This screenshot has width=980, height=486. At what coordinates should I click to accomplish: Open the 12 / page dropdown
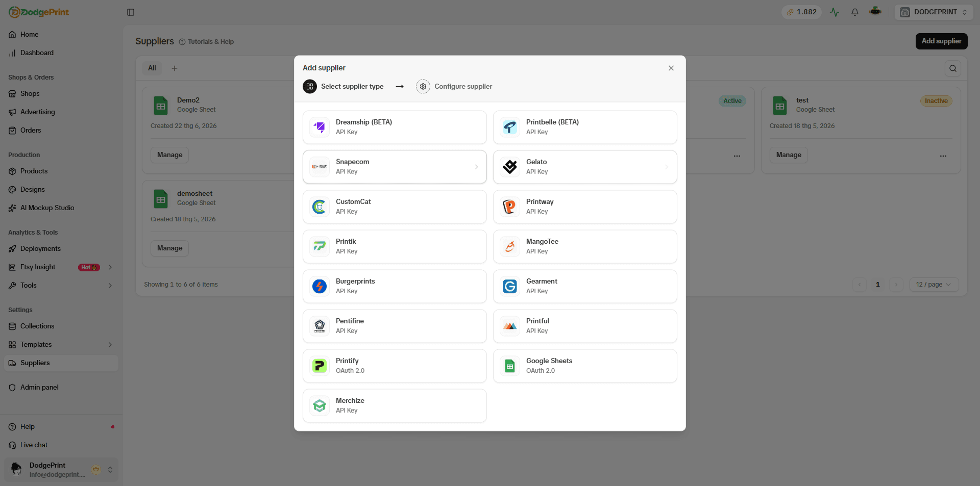pos(934,285)
